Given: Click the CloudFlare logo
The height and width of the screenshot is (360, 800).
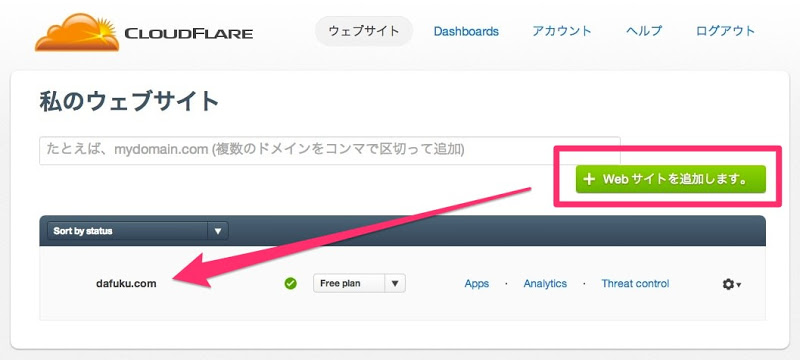Looking at the screenshot, I should tap(144, 33).
